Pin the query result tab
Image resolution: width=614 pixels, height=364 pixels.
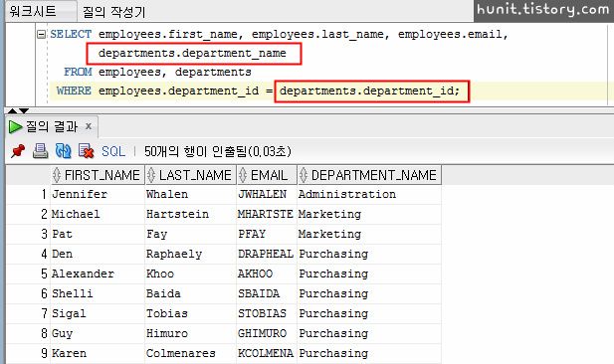18,151
